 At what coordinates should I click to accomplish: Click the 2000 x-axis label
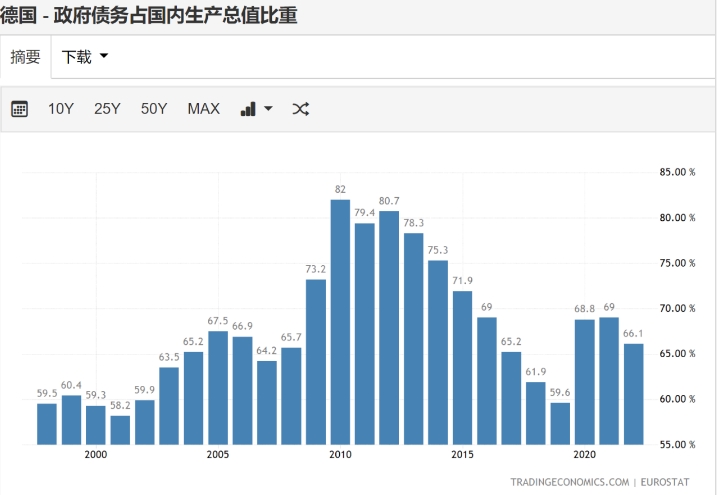(96, 454)
